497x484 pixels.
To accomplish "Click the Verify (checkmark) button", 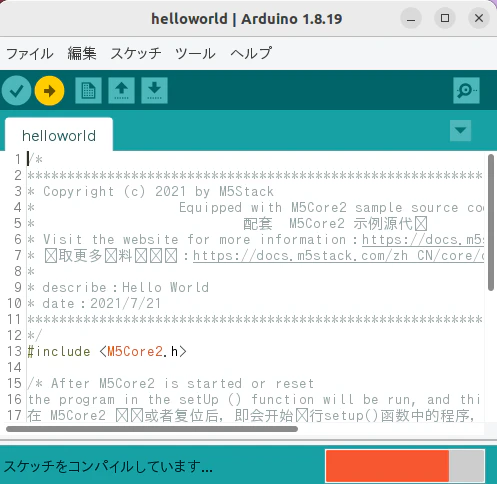I will point(16,91).
